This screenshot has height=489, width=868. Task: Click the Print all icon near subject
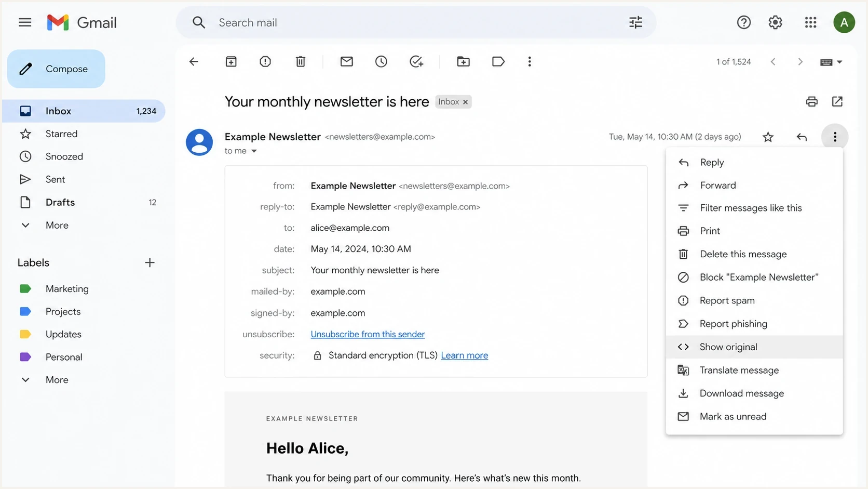tap(812, 101)
